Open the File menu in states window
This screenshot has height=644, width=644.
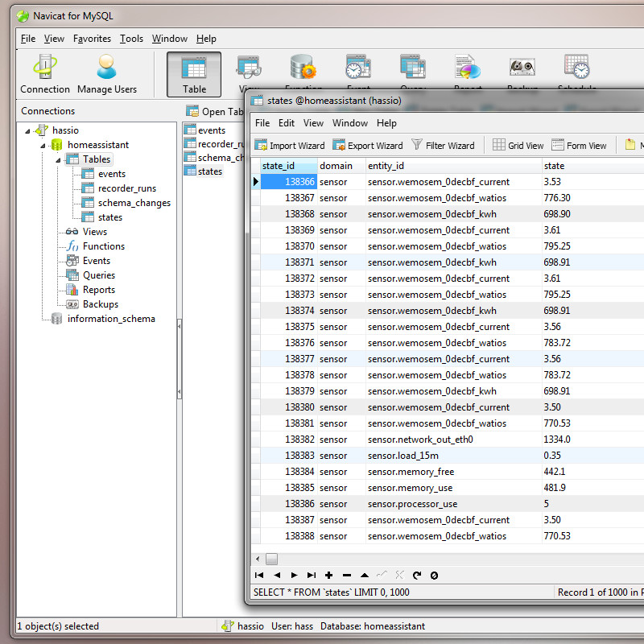coord(262,123)
